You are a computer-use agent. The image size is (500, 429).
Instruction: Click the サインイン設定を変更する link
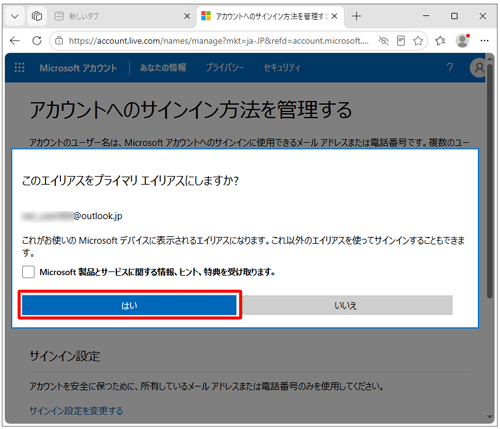pos(76,411)
